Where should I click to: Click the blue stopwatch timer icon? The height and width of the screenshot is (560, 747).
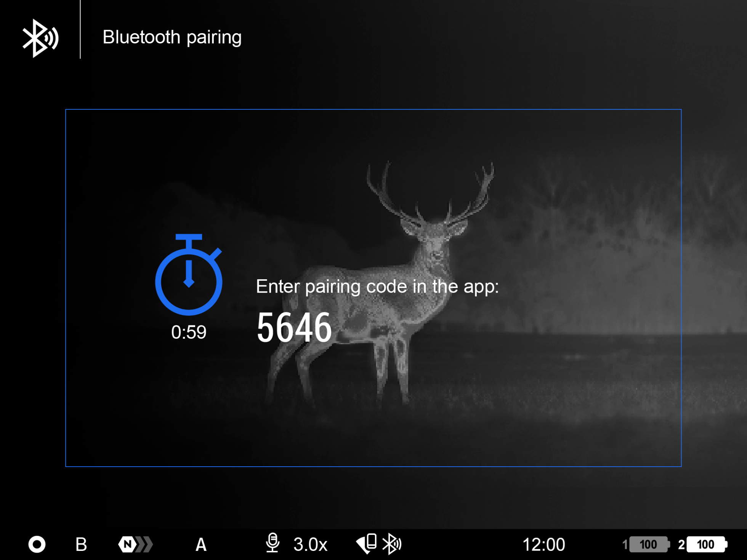tap(189, 275)
